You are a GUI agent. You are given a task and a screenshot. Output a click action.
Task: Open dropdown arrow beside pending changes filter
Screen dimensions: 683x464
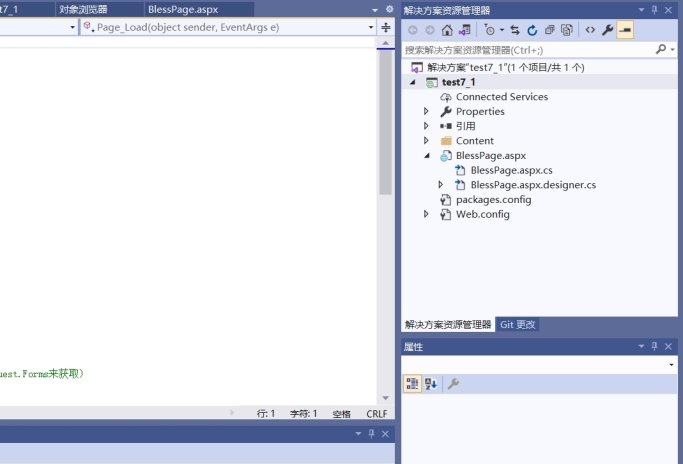(502, 30)
